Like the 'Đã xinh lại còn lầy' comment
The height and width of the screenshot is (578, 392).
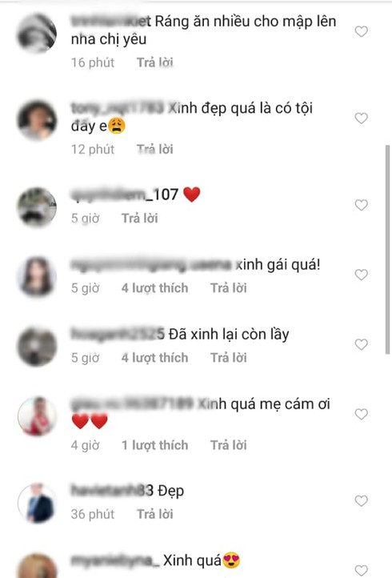362,344
